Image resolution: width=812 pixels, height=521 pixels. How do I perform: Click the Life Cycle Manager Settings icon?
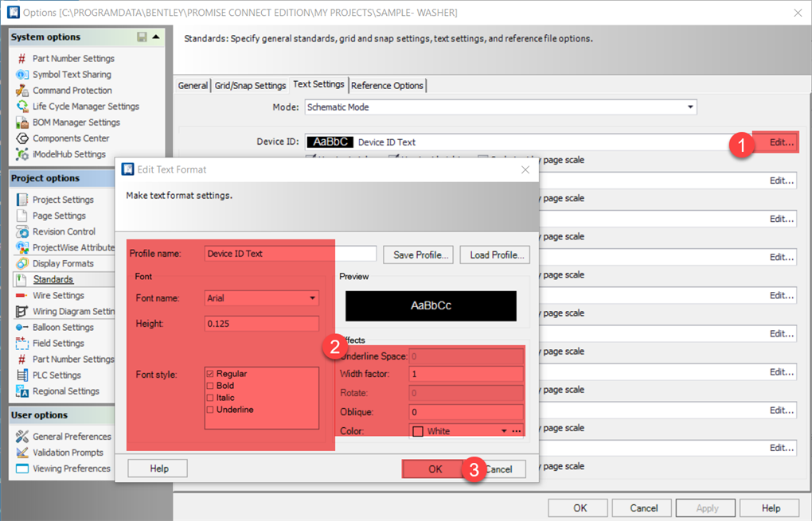click(x=21, y=106)
